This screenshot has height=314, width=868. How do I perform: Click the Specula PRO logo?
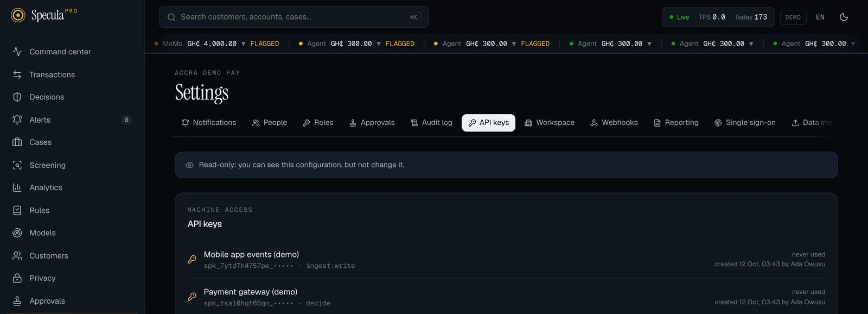point(44,15)
